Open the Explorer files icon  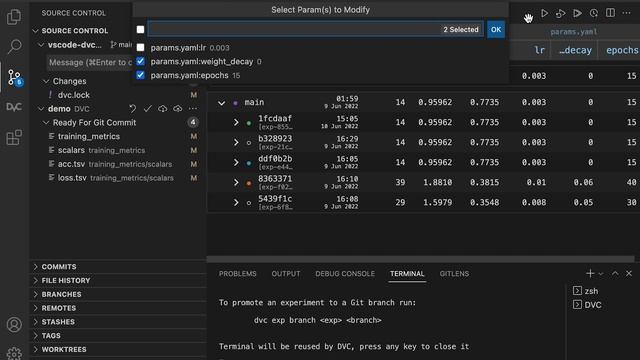tap(14, 16)
